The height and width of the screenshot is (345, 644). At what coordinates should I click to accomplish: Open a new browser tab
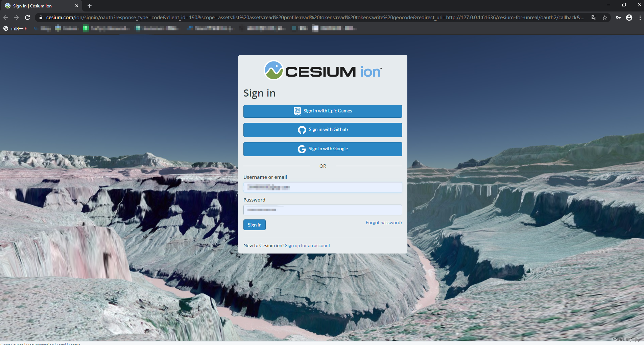90,6
